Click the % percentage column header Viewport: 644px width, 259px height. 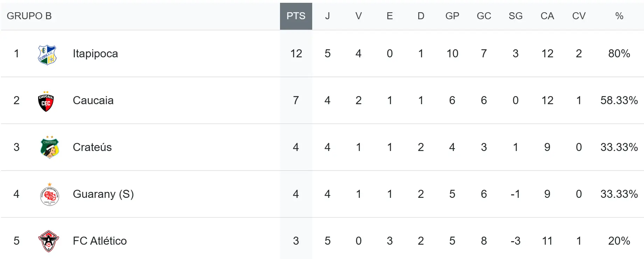tap(619, 16)
